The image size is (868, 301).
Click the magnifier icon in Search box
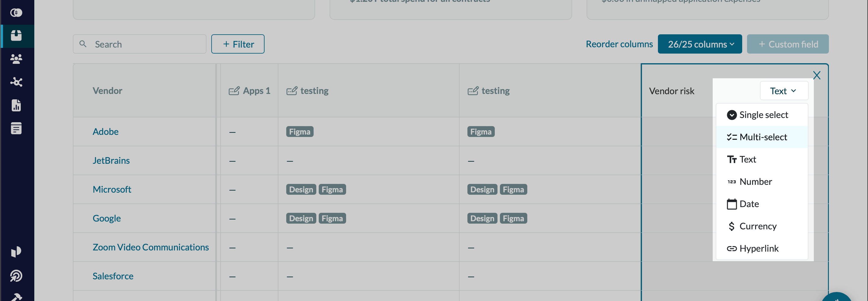(x=83, y=44)
